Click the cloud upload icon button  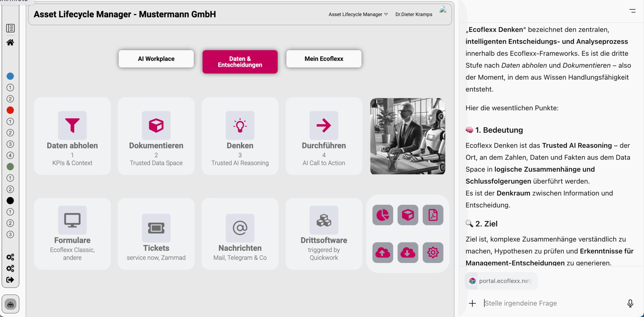coord(382,252)
